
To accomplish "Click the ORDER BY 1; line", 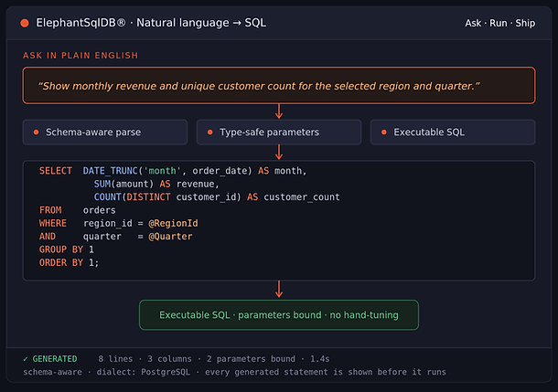I will tap(69, 262).
